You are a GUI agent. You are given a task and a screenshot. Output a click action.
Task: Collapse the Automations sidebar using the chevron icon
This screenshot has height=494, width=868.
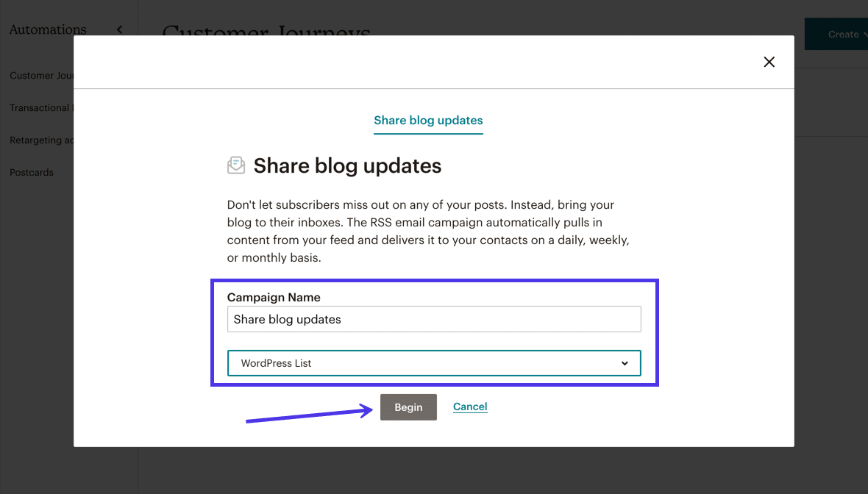point(119,29)
